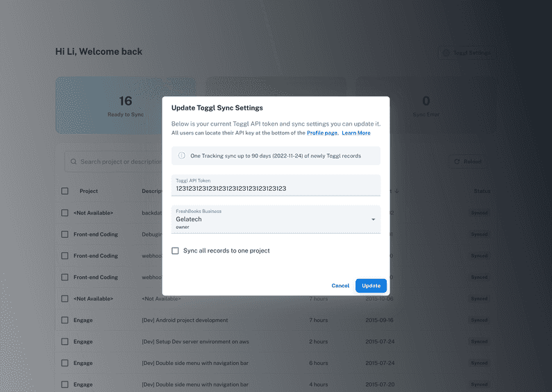Click the Status column header
Image resolution: width=552 pixels, height=392 pixels.
[482, 191]
